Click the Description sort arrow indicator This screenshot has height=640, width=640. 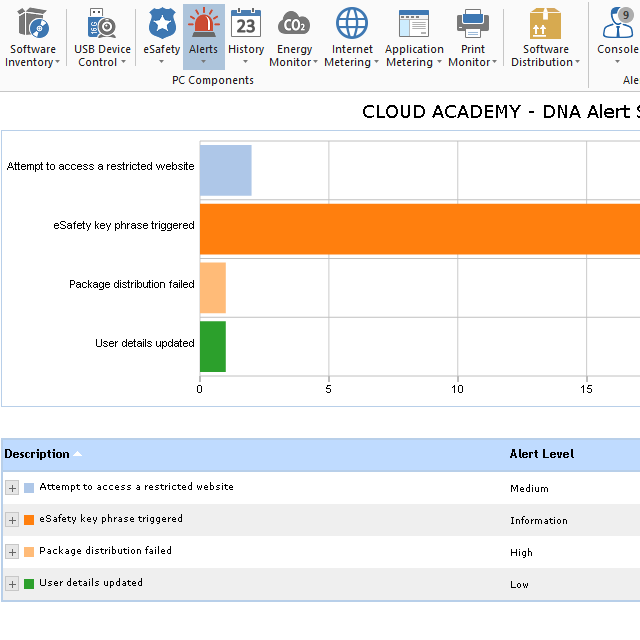78,454
